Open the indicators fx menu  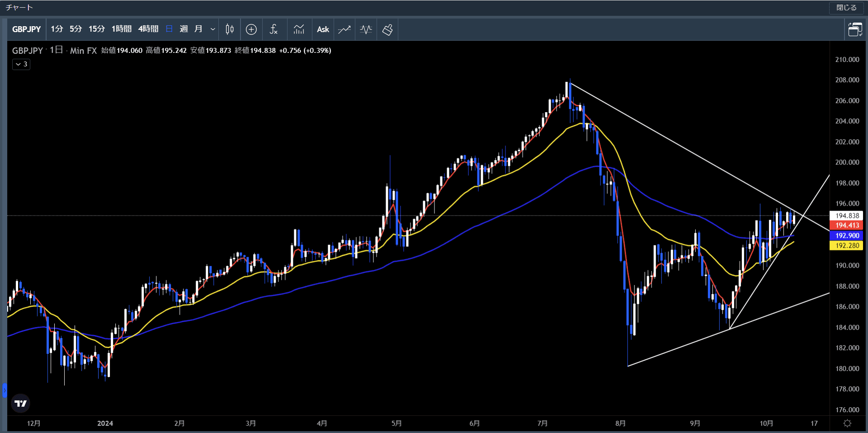(x=274, y=29)
